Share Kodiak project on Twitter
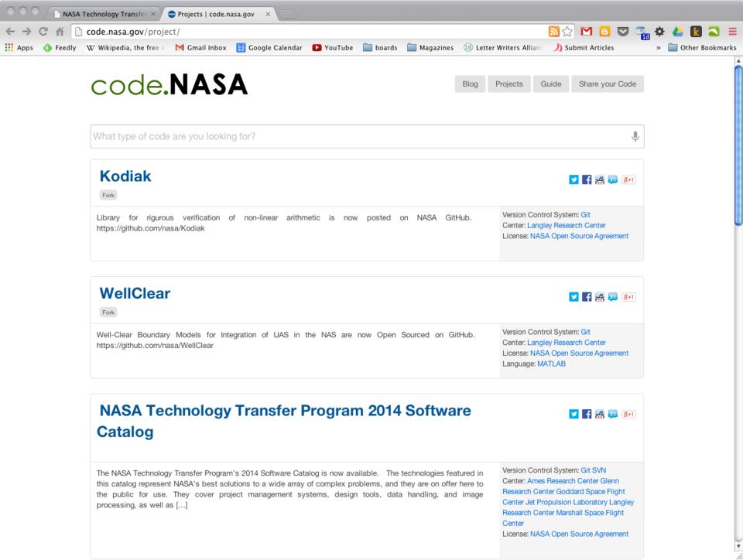743x560 pixels. click(574, 179)
